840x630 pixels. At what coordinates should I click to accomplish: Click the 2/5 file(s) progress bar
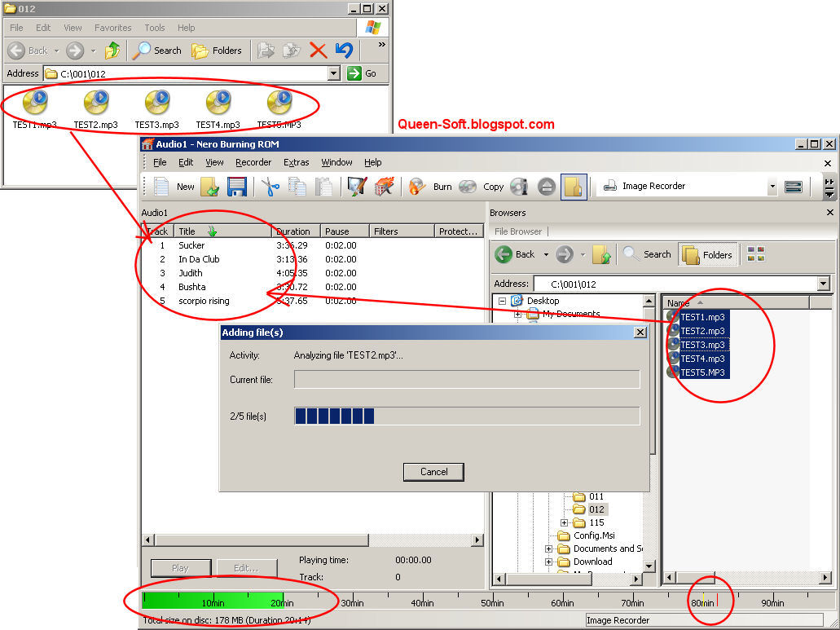[467, 416]
